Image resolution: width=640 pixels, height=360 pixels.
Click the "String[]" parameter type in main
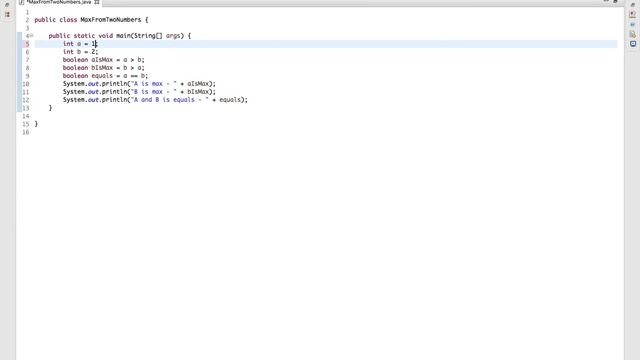(x=148, y=36)
